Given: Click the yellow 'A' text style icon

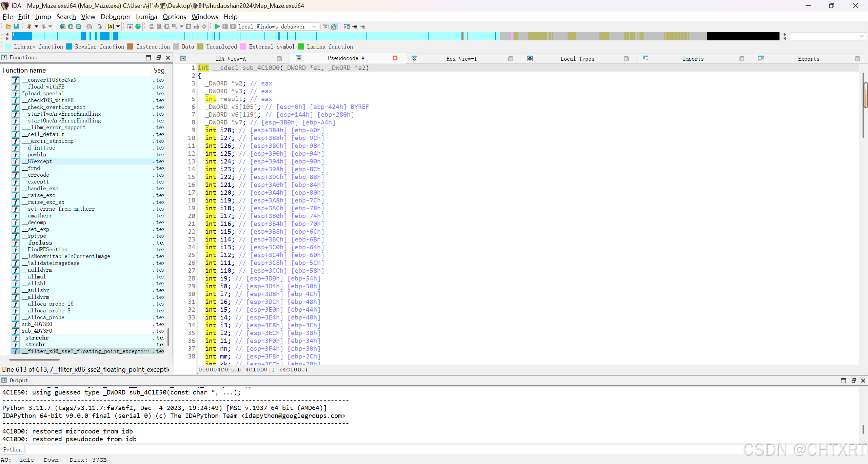Looking at the screenshot, I should click(111, 26).
